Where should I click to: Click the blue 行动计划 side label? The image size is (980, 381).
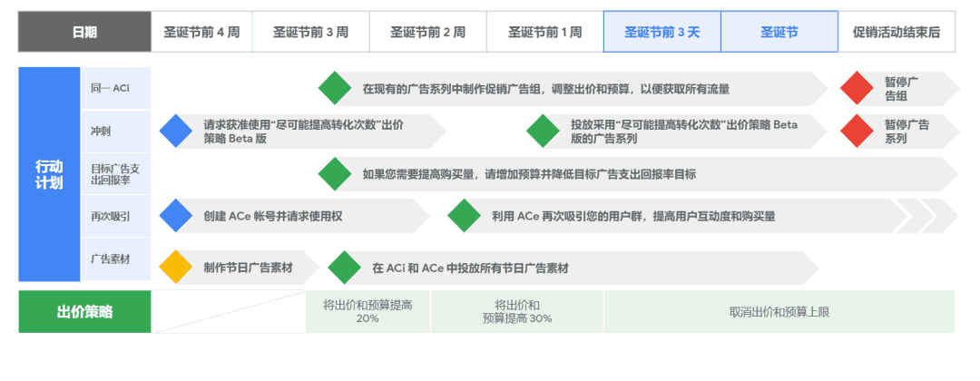[49, 174]
